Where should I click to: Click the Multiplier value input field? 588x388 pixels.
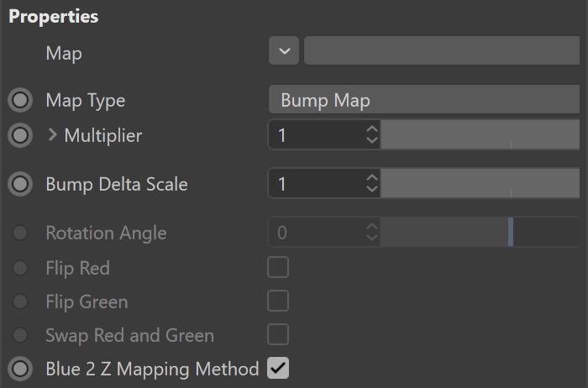coord(318,135)
